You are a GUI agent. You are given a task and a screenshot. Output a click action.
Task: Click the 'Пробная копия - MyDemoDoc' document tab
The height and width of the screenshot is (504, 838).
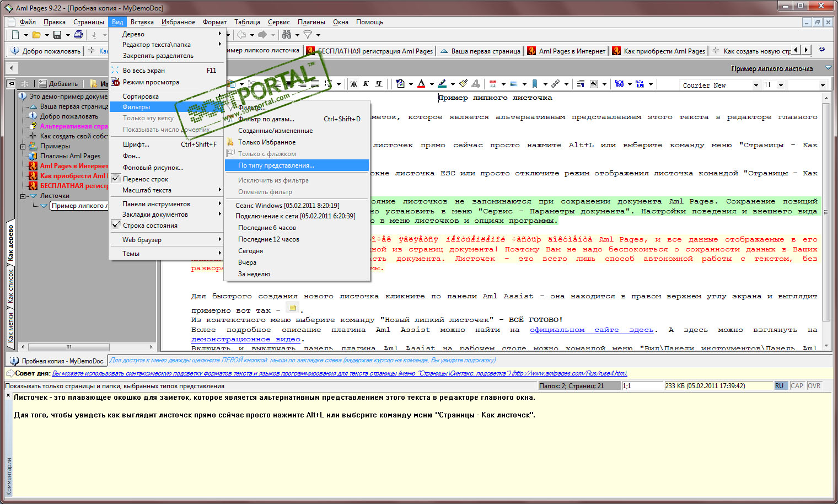point(56,361)
